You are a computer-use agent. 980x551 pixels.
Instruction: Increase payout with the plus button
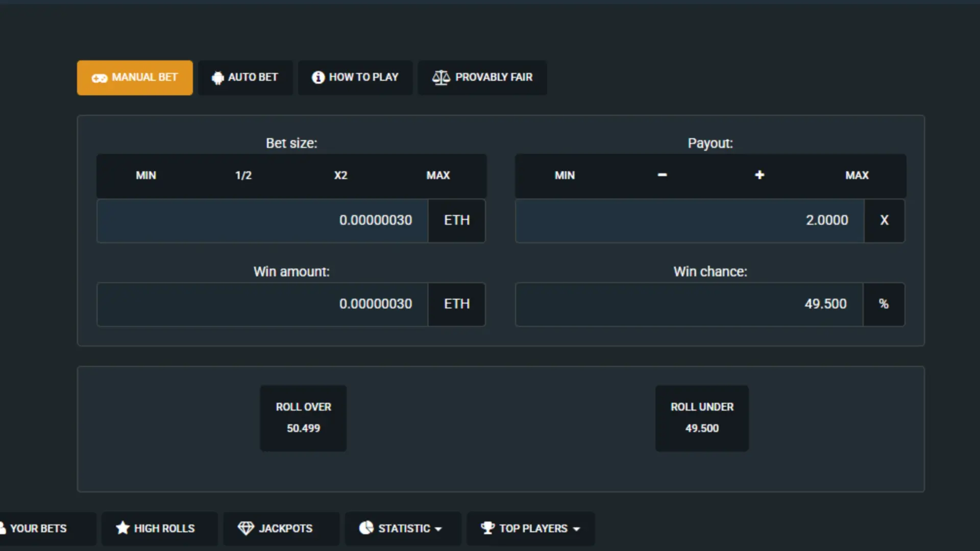(x=759, y=175)
